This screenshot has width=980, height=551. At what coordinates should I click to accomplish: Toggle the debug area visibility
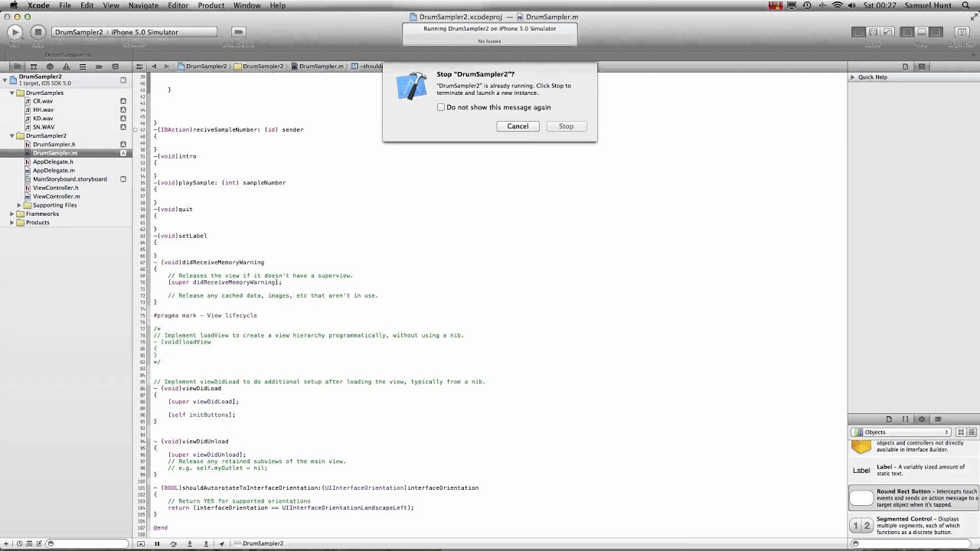922,32
